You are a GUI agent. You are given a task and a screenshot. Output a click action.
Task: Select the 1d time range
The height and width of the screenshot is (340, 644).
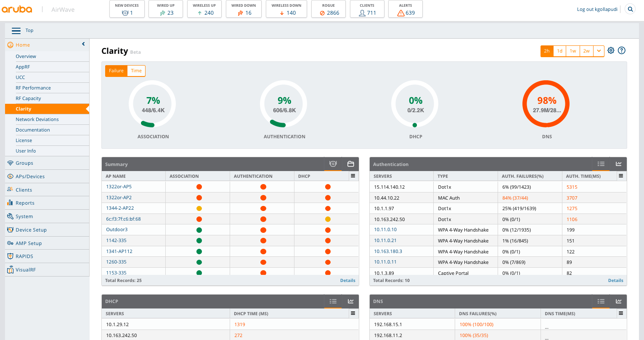(559, 51)
